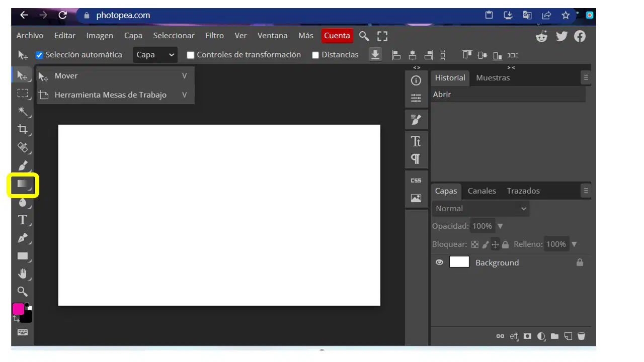
Task: Create a new layer icon
Action: [x=568, y=336]
